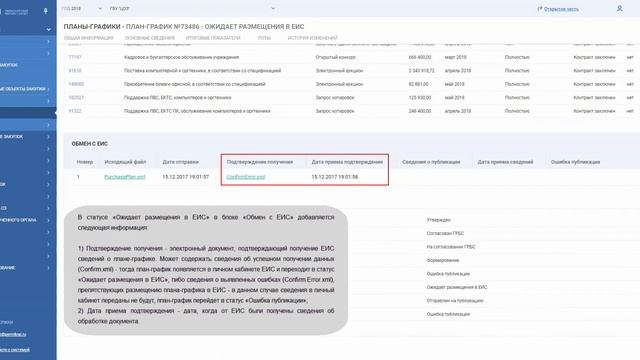640x360 pixels.
Task: Open the user profile icon
Action: pyautogui.click(x=619, y=9)
